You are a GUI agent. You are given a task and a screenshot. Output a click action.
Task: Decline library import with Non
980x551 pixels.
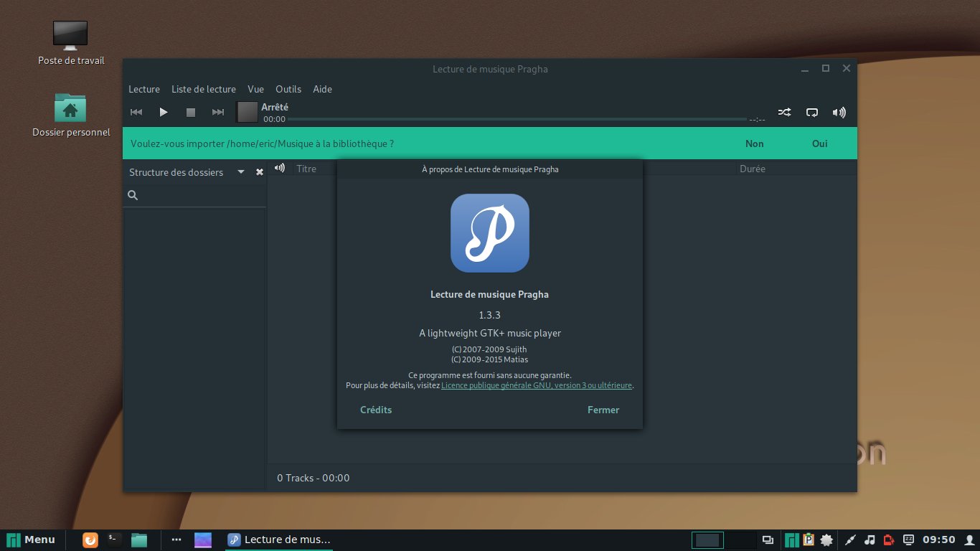(x=755, y=143)
